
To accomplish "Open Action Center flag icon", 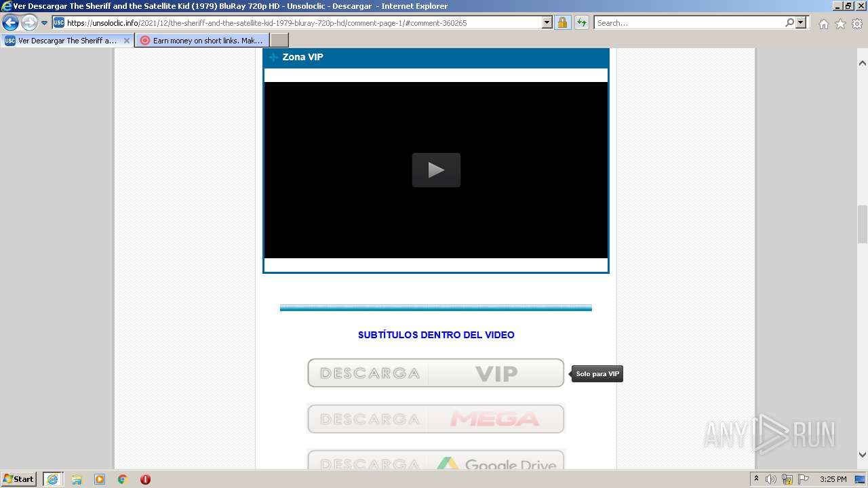I will (x=804, y=479).
